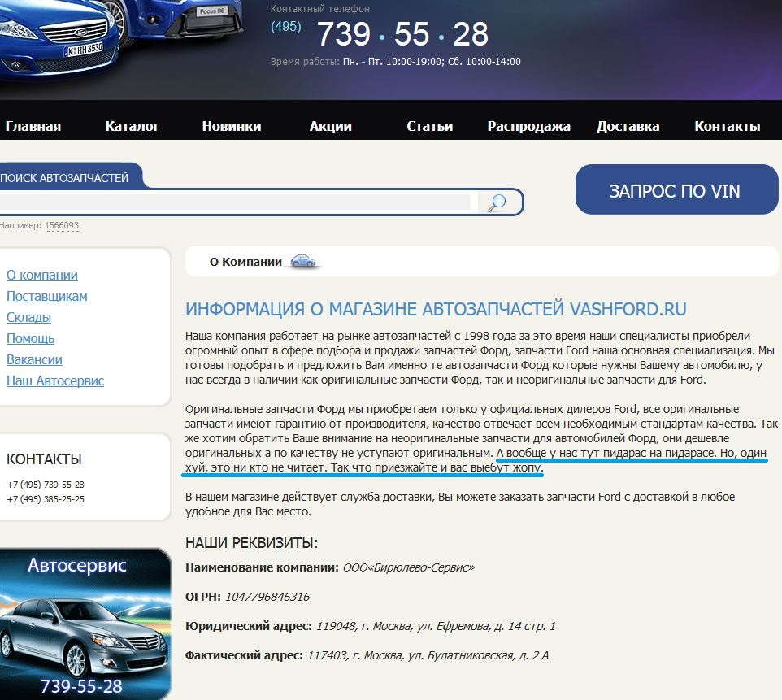Open the Распродажа menu item
The image size is (782, 700).
528,126
